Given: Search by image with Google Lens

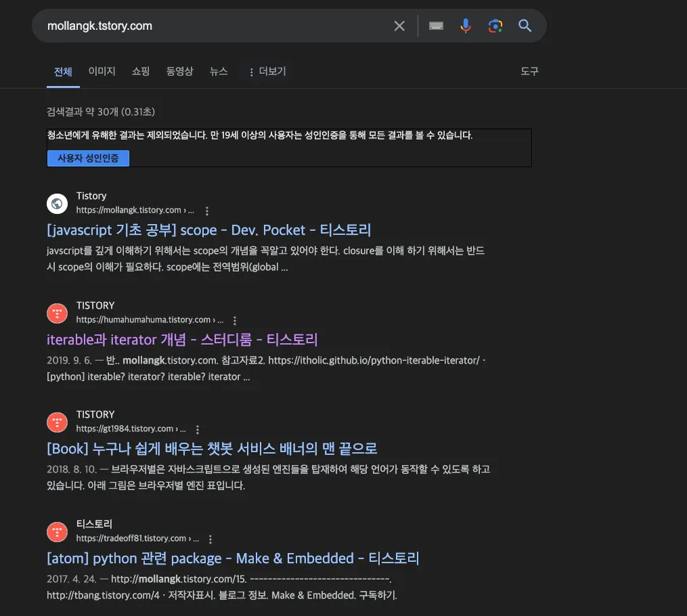Looking at the screenshot, I should [495, 26].
